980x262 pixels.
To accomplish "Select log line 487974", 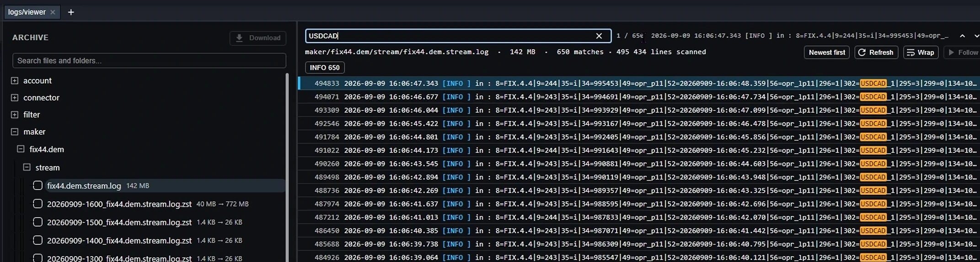I will pos(639,204).
